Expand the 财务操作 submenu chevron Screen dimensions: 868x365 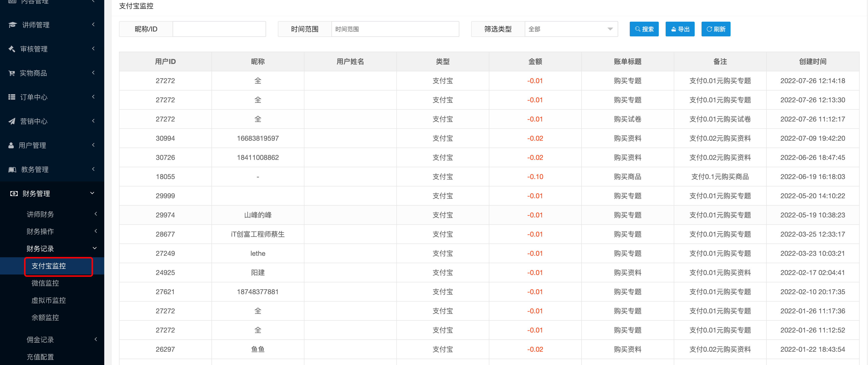point(96,231)
